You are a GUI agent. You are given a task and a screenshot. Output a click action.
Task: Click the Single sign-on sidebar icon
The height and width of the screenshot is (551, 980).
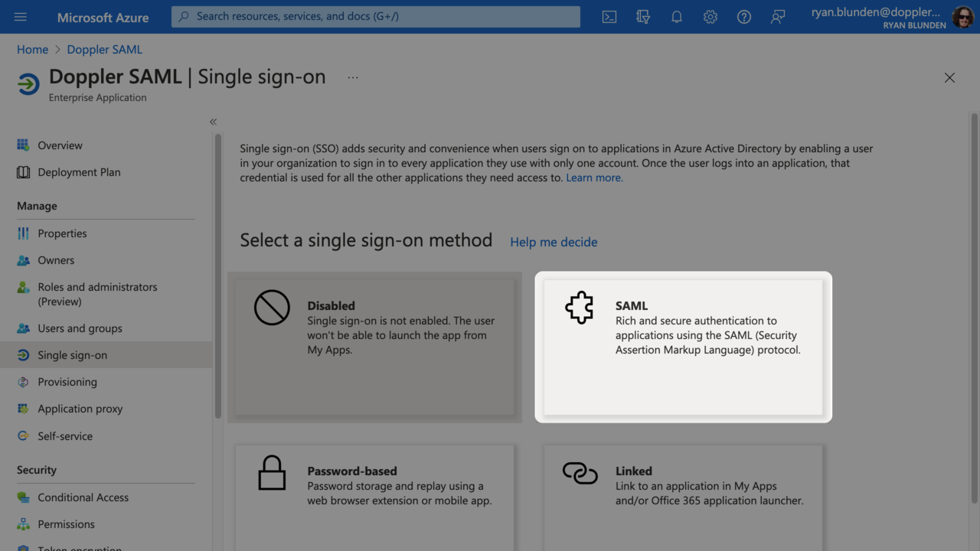(23, 355)
